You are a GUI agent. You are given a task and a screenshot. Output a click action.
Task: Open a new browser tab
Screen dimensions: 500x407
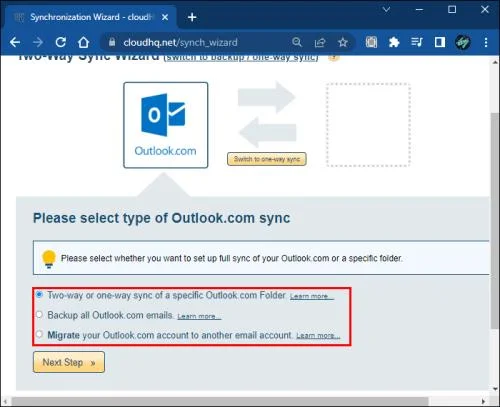(x=192, y=17)
